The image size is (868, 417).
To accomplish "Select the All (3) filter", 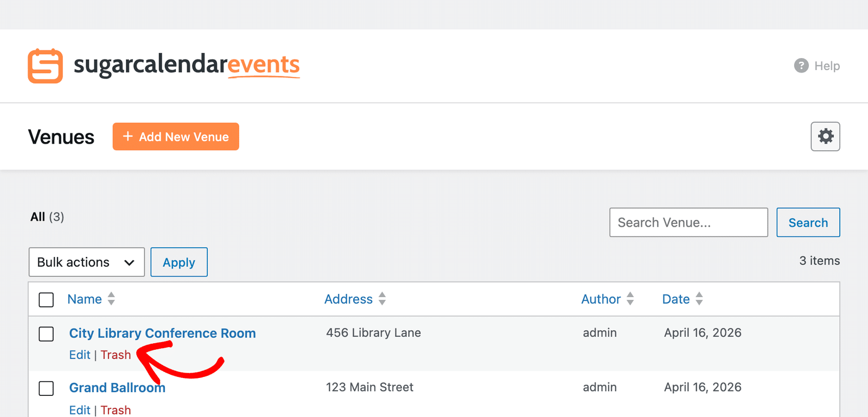I will tap(47, 217).
